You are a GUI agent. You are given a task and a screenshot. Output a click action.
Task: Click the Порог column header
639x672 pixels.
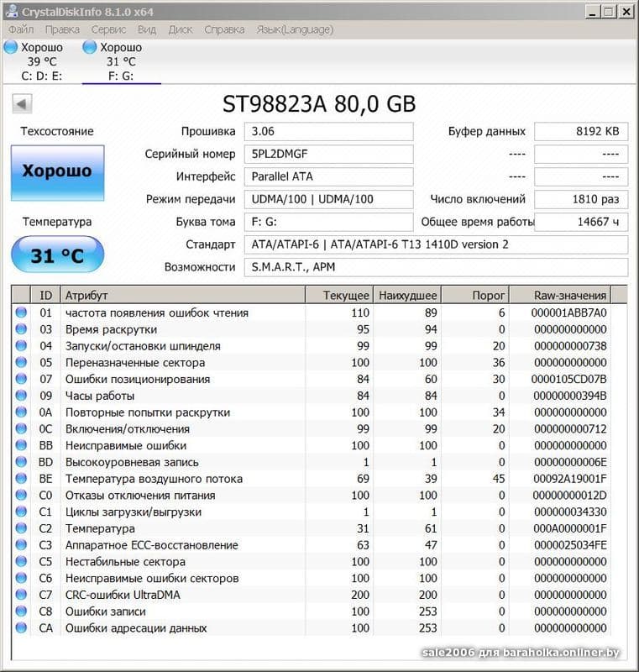click(x=475, y=296)
